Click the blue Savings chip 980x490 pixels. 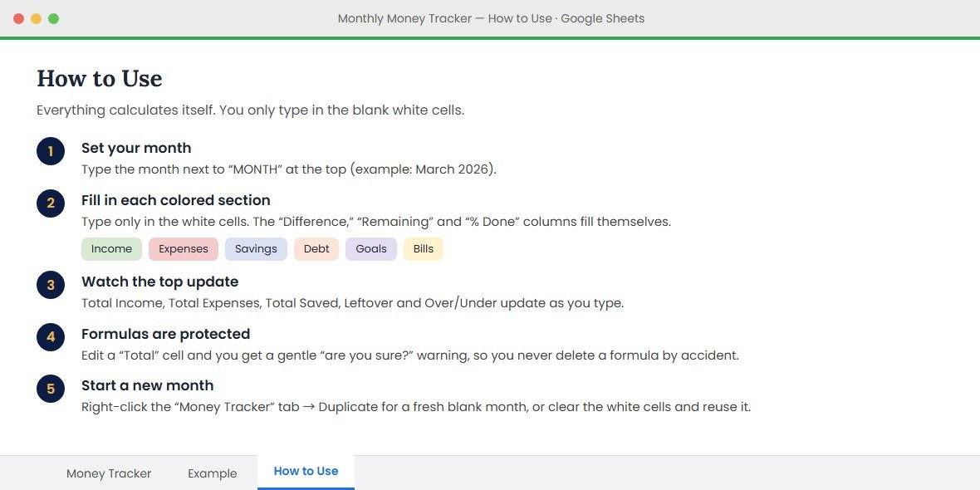click(x=257, y=249)
